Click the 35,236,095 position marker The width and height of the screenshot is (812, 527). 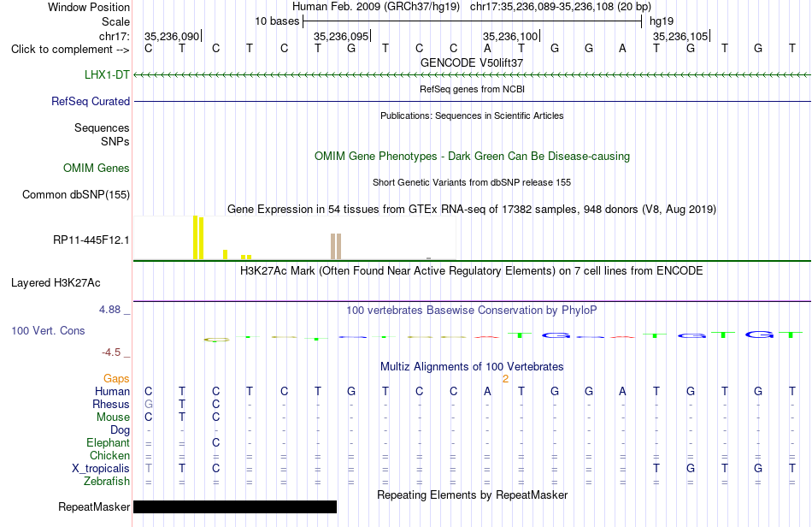[342, 36]
